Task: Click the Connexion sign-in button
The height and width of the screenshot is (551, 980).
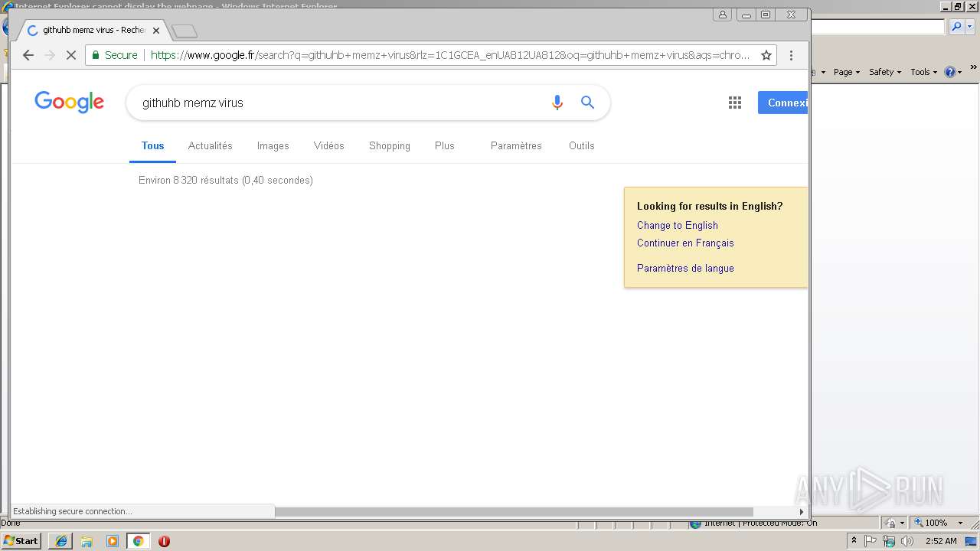Action: pos(782,103)
